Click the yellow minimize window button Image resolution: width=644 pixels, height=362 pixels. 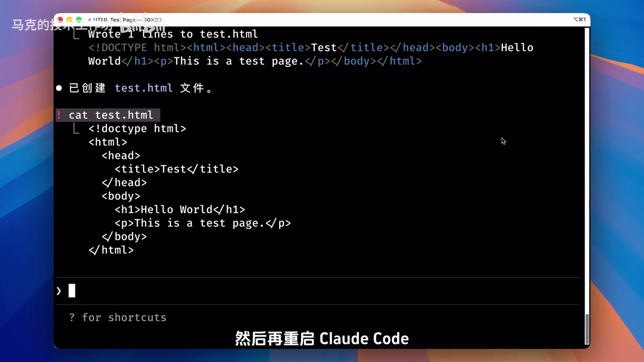[69, 20]
